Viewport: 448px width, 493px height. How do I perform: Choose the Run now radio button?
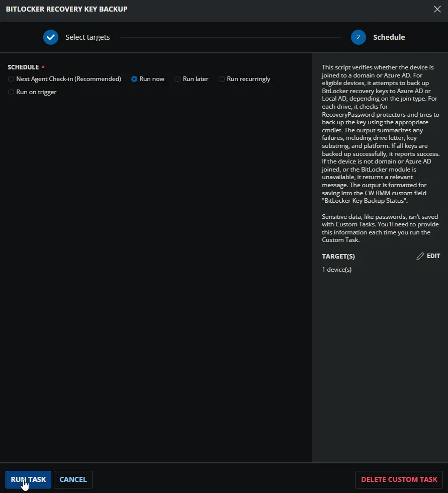134,79
